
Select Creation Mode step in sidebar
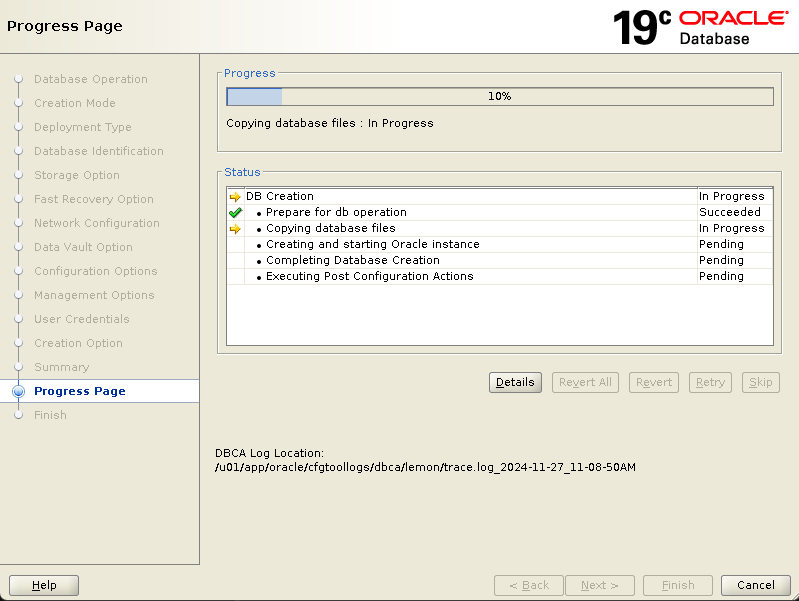point(75,103)
